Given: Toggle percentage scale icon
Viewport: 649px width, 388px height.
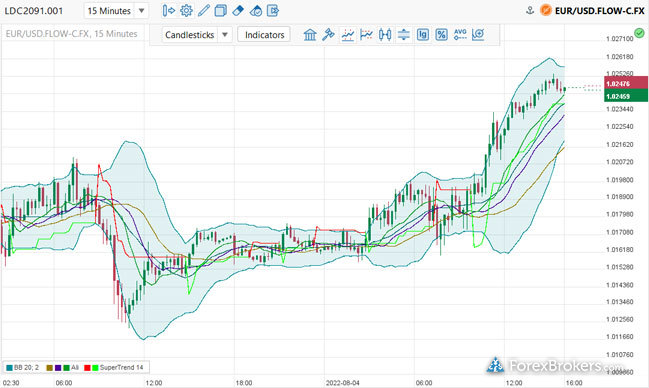Looking at the screenshot, I should coord(441,35).
